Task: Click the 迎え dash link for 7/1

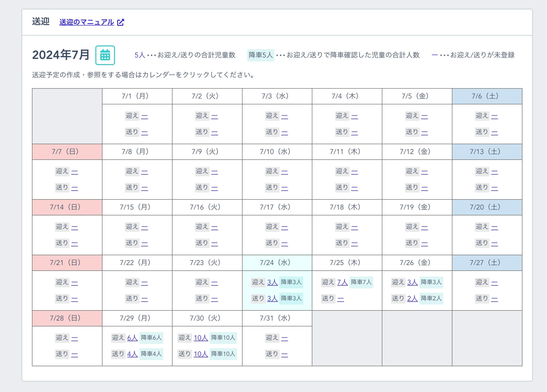Action: [x=144, y=116]
